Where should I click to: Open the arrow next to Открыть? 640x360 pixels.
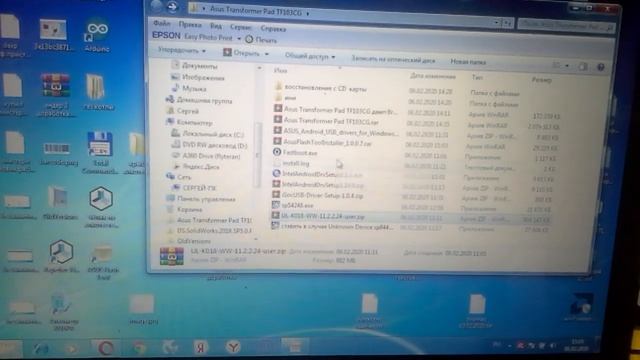(x=267, y=54)
